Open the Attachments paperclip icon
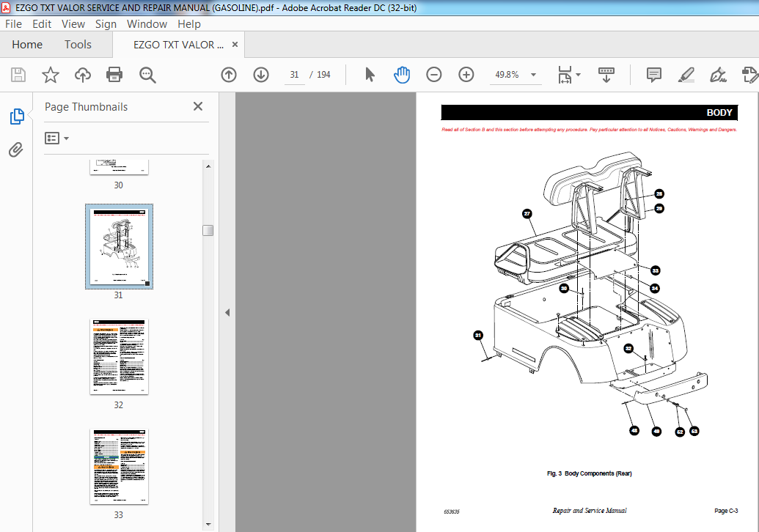The image size is (759, 532). pos(16,150)
